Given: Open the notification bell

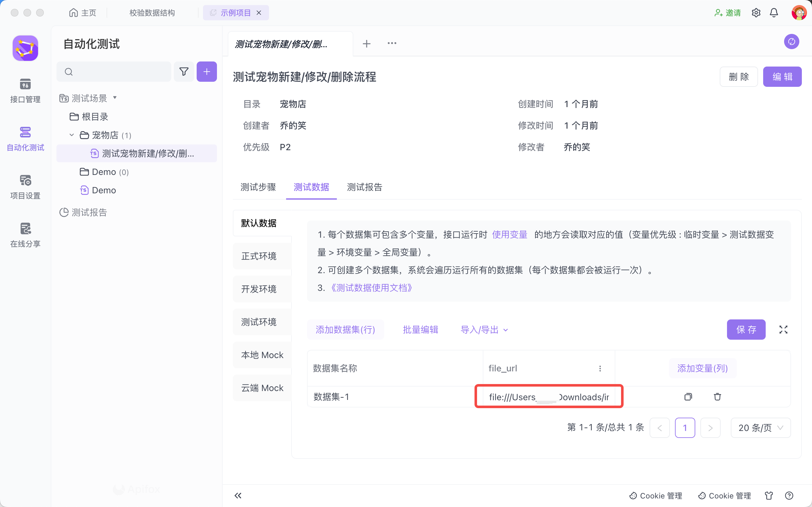Looking at the screenshot, I should click(774, 13).
